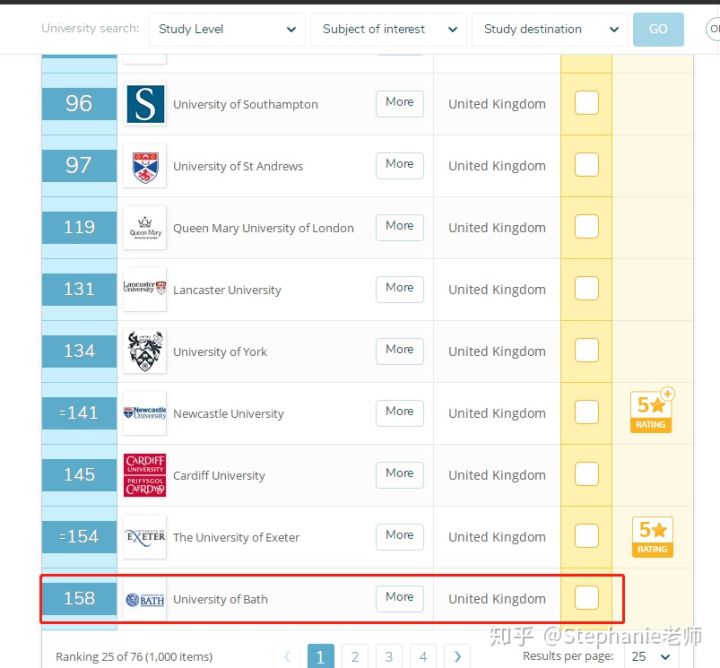Click More for University of St Andrews
Image resolution: width=720 pixels, height=668 pixels.
(399, 165)
